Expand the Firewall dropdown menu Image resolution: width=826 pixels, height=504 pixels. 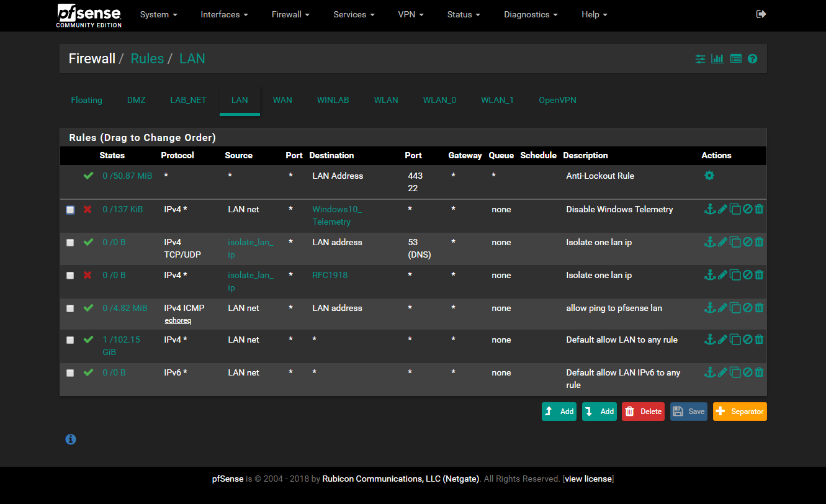point(290,14)
